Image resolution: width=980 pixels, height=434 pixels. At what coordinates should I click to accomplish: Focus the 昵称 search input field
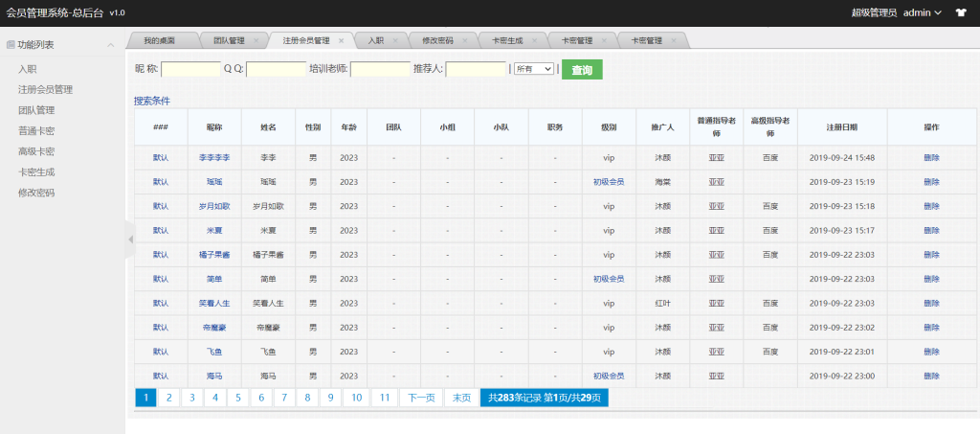pyautogui.click(x=190, y=69)
